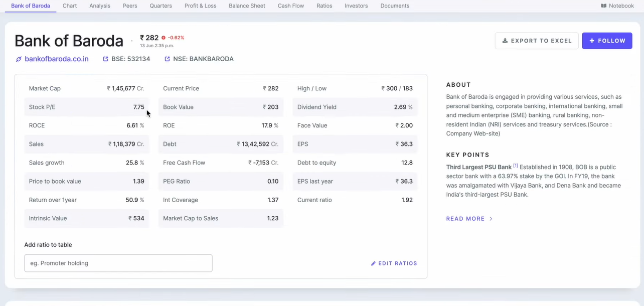Click the Export to Excel button
The width and height of the screenshot is (644, 306).
(x=537, y=41)
